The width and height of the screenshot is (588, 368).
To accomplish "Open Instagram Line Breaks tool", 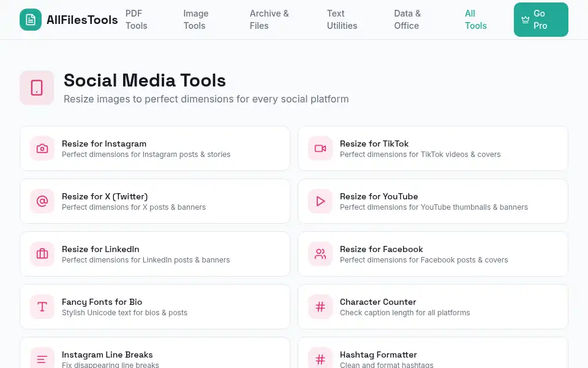I will pos(155,353).
